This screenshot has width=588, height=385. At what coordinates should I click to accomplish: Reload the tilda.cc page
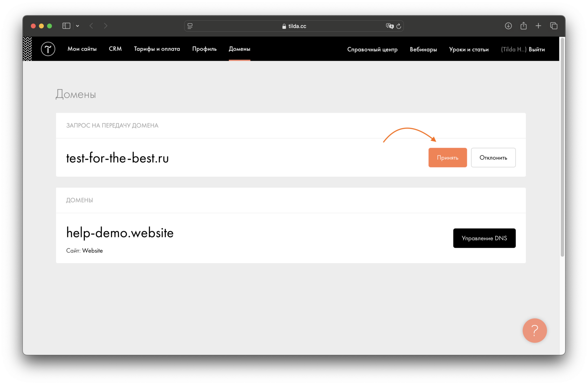(x=399, y=26)
